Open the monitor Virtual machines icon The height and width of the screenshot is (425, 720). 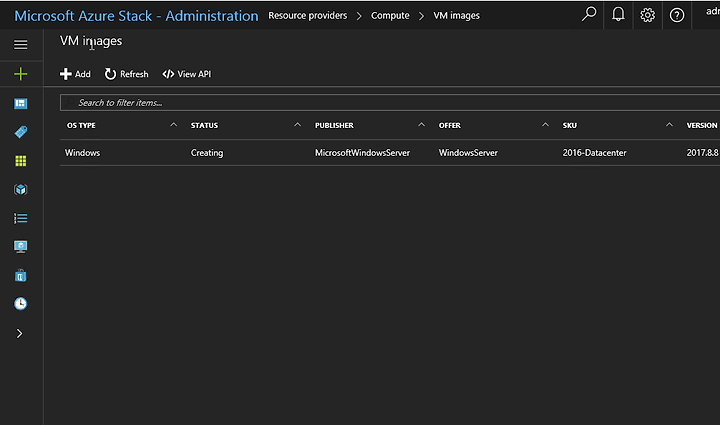pos(21,247)
